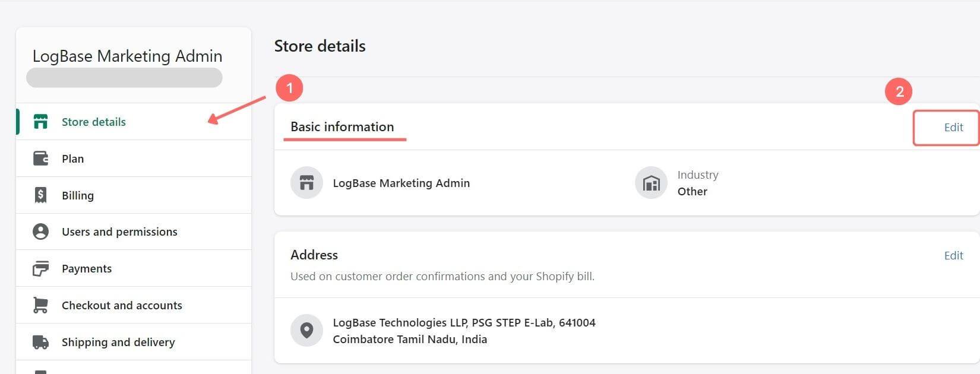Click the Industry building icon
Screen dimensions: 980x374
pyautogui.click(x=651, y=183)
